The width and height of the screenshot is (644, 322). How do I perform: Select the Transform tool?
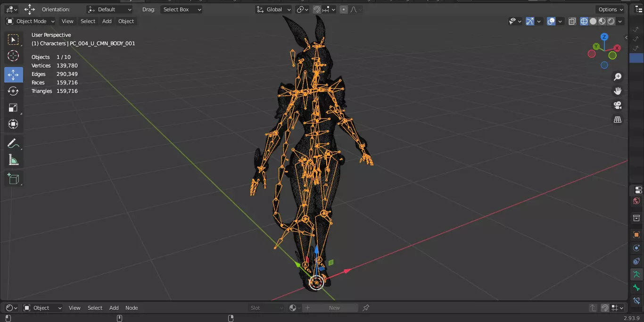(13, 124)
